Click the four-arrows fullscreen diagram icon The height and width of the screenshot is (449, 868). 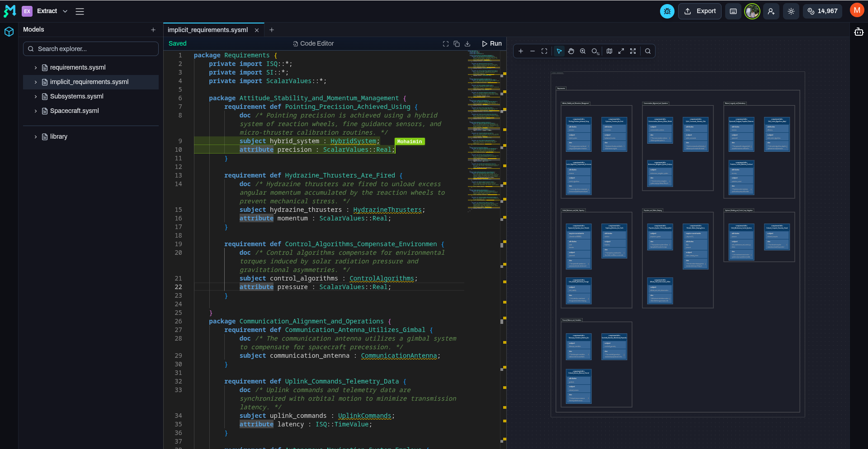[x=633, y=51]
